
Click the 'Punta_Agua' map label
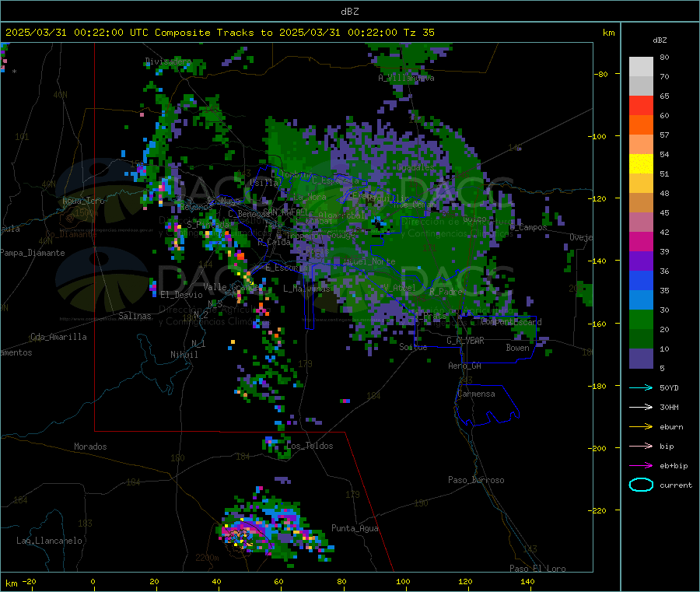pyautogui.click(x=355, y=528)
